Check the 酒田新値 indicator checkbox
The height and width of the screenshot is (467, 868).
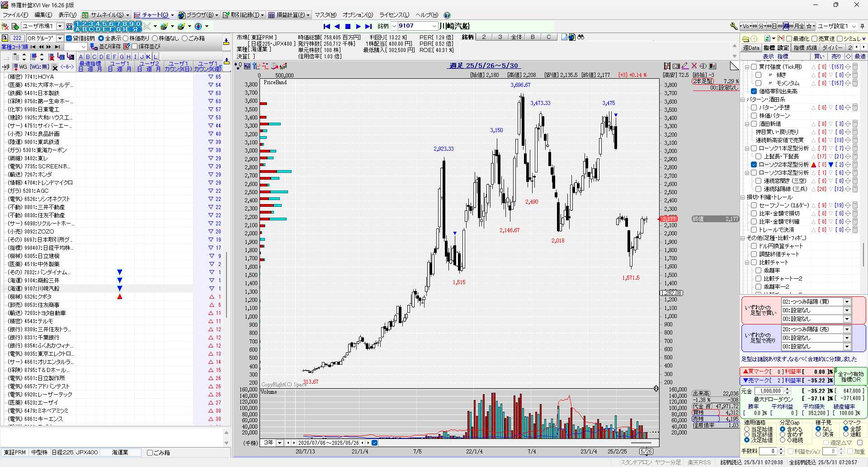[x=754, y=124]
